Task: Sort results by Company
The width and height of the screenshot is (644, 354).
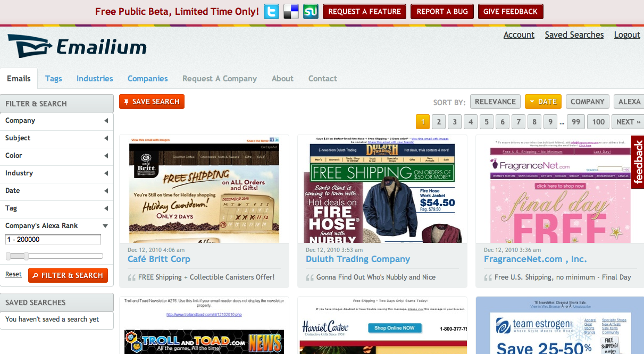Action: (588, 102)
